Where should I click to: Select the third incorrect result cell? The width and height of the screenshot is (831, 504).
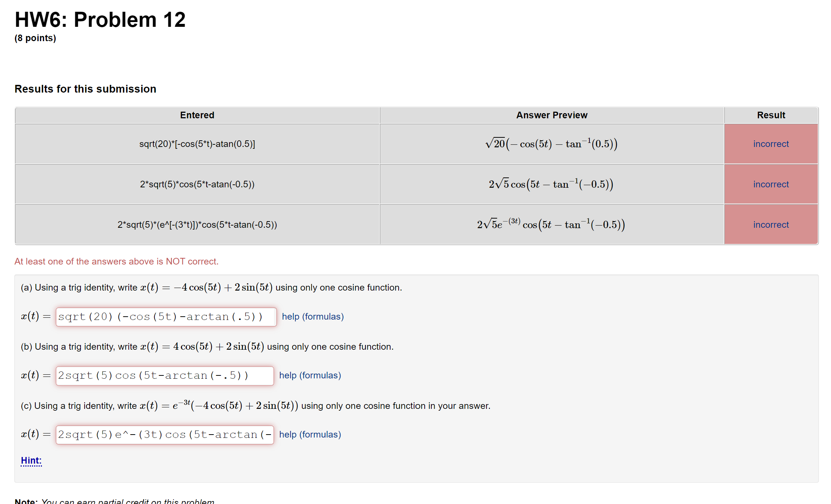pyautogui.click(x=771, y=224)
